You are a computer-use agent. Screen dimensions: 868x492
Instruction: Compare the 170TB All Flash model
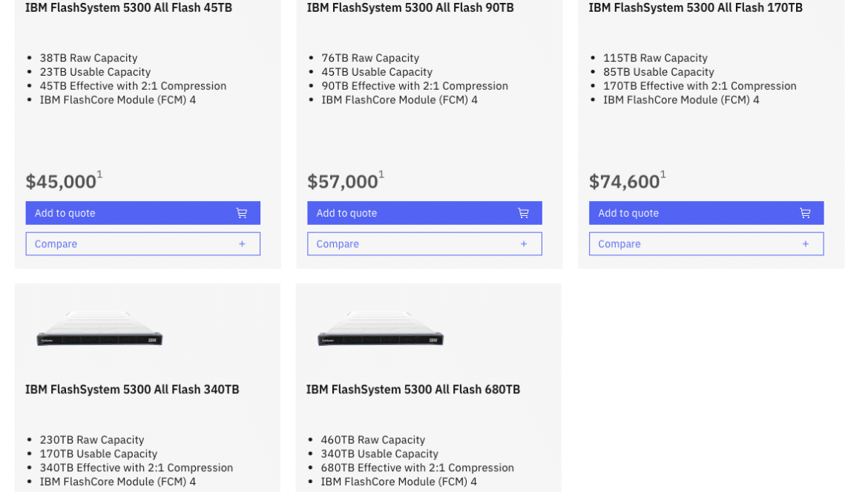tap(706, 243)
